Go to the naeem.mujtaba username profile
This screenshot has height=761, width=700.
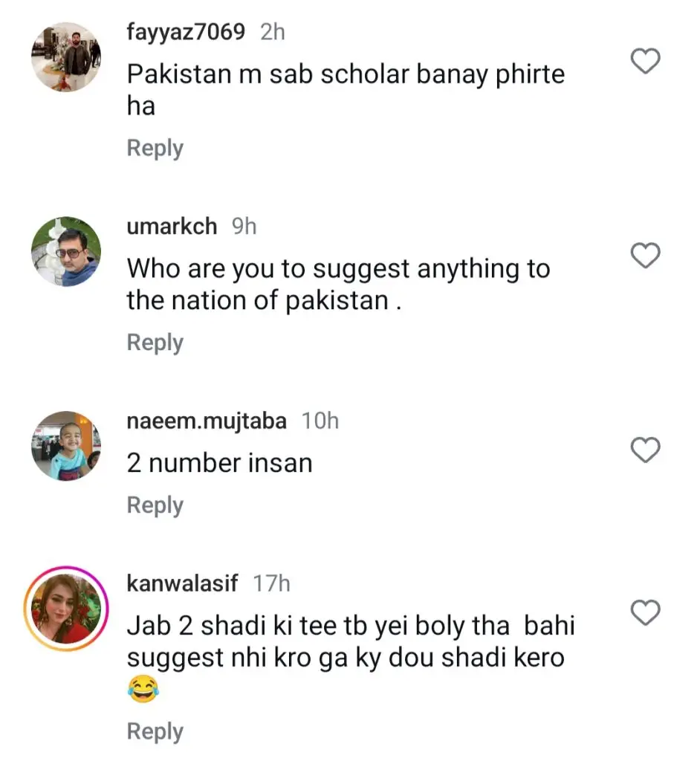207,421
